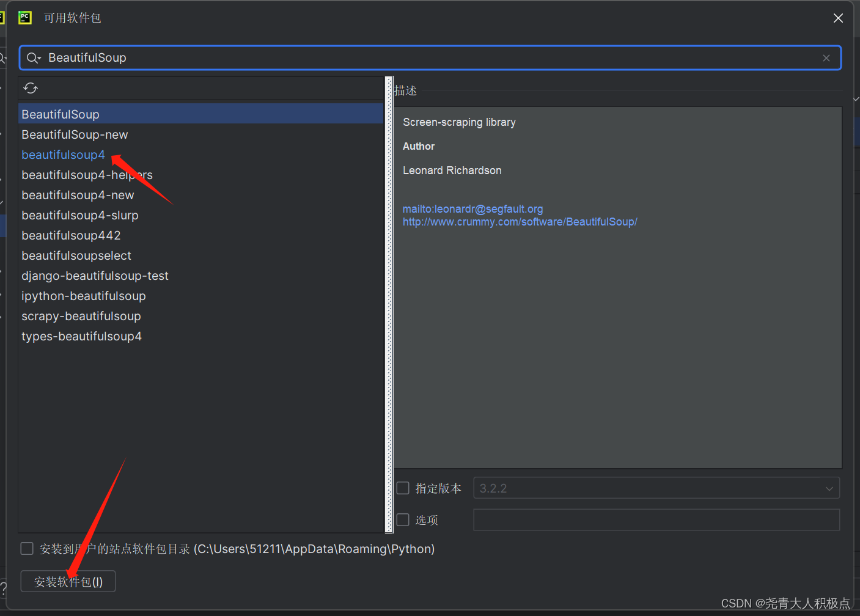This screenshot has width=860, height=616.
Task: Select beautifulsoup4-helpers package
Action: tap(201, 175)
